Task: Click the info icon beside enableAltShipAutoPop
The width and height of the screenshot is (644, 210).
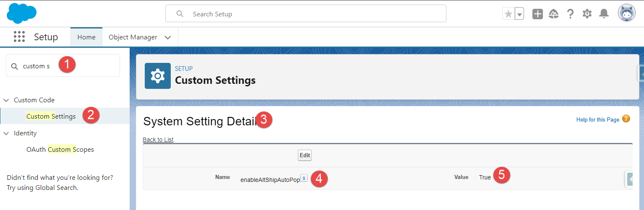Action: tap(304, 178)
